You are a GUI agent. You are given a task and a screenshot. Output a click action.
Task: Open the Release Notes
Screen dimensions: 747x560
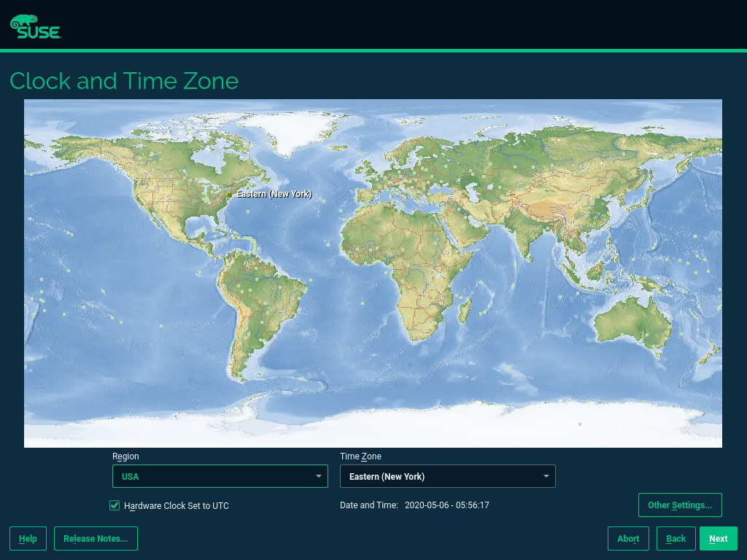point(96,539)
